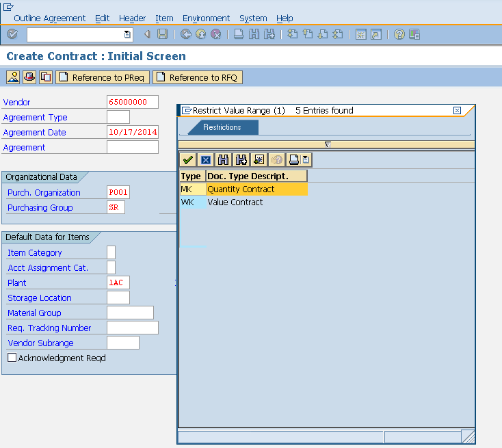Open the print options dropdown in popup

[306, 159]
